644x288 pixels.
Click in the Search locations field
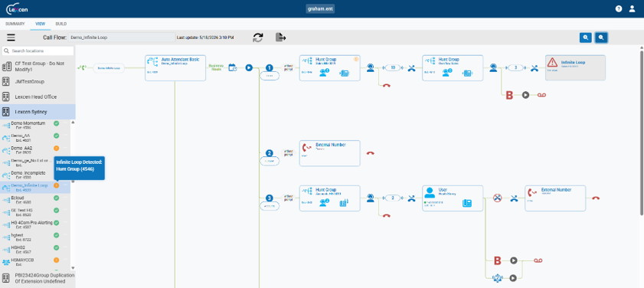coord(38,51)
